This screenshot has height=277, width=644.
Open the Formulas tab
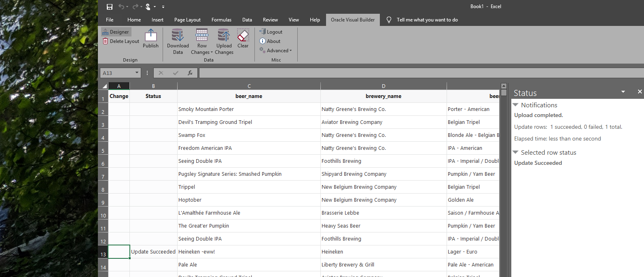pyautogui.click(x=222, y=20)
